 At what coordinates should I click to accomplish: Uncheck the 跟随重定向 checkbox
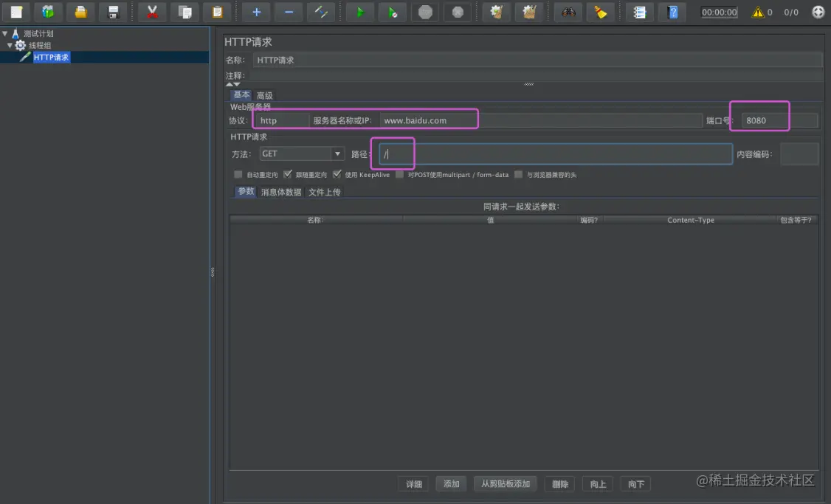pos(287,174)
